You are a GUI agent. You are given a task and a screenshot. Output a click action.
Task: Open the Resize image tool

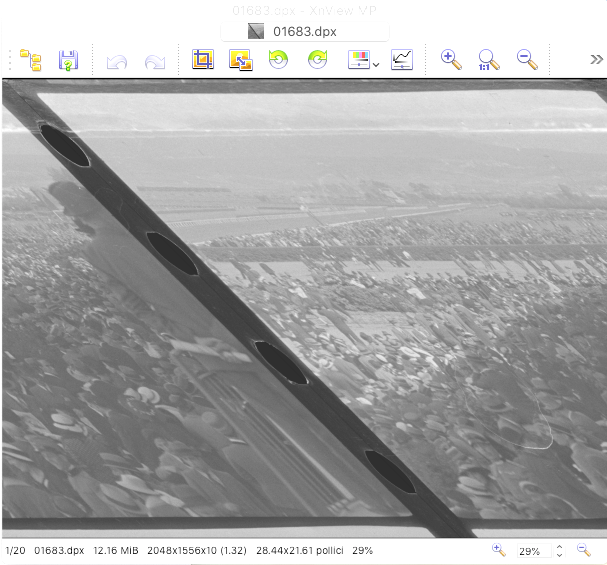[241, 60]
